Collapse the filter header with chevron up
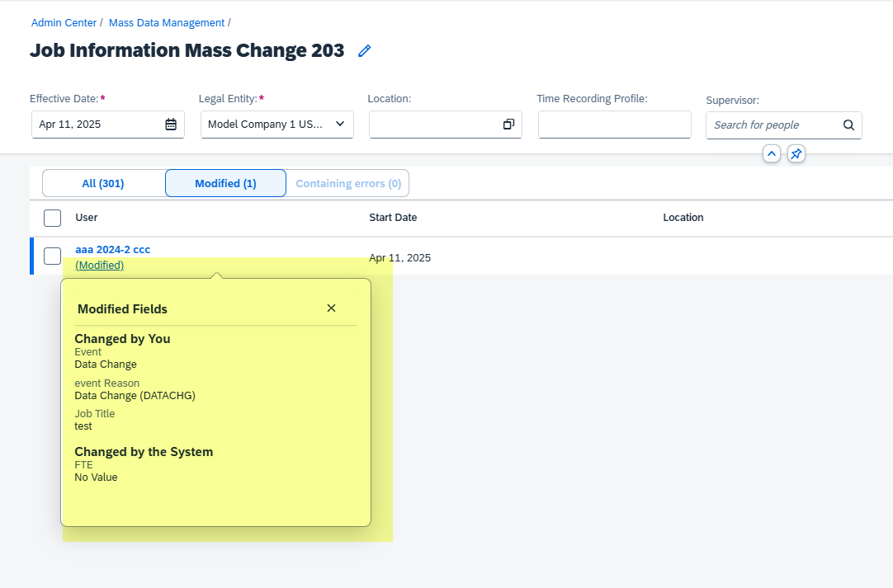 [x=771, y=153]
